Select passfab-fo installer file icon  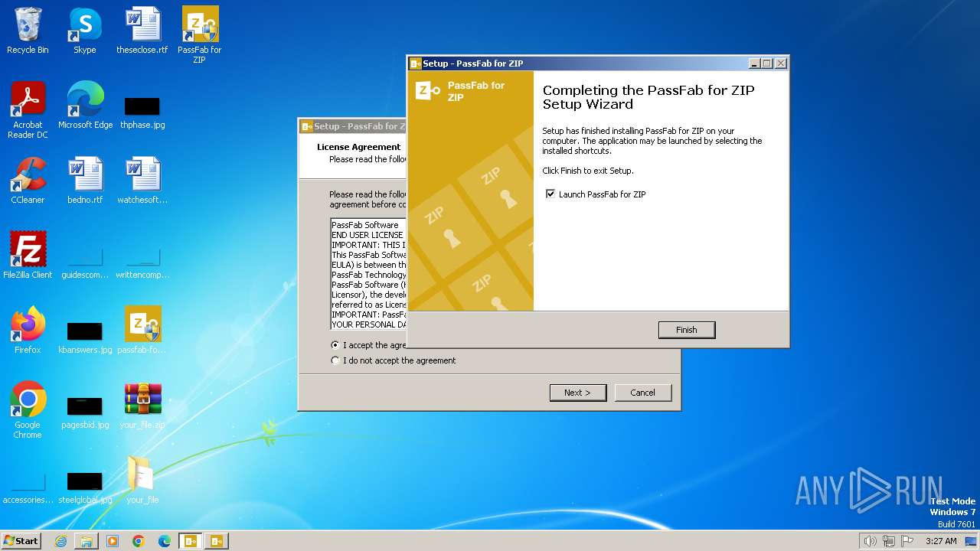[x=142, y=330]
